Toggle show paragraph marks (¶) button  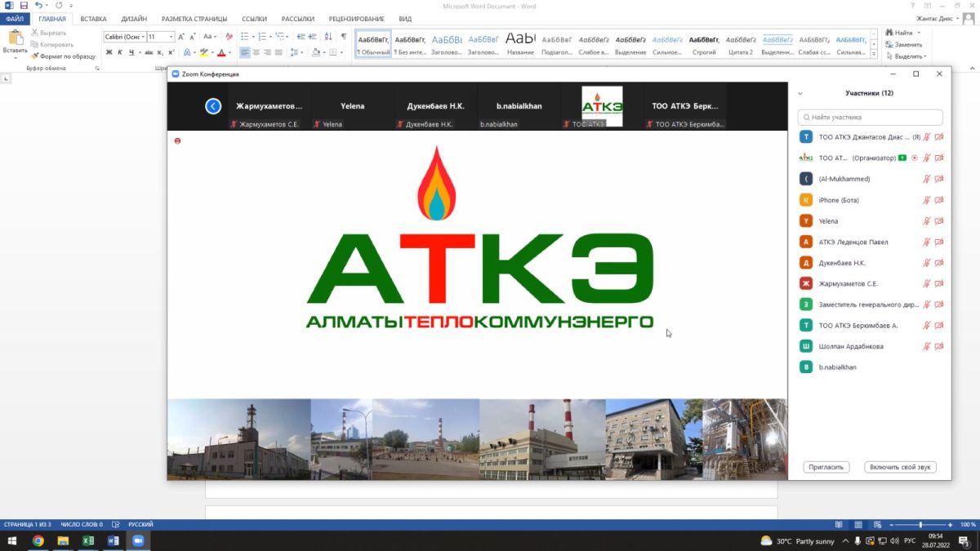tap(344, 37)
